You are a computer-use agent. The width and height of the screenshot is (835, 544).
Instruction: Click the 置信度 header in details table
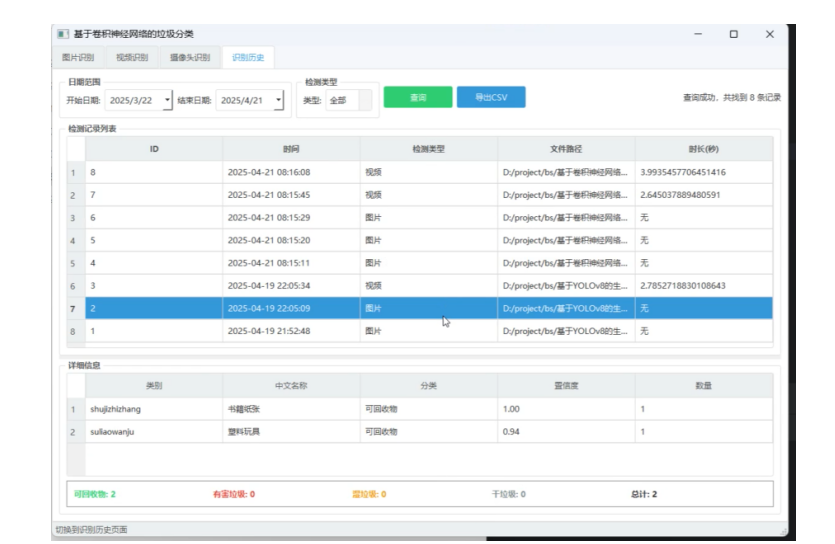coord(566,385)
